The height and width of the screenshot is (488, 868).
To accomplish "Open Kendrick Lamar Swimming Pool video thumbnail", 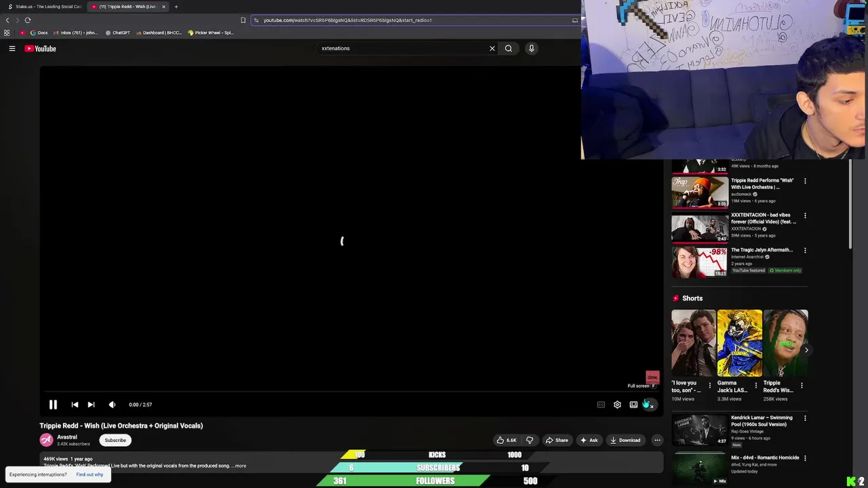I will click(700, 429).
